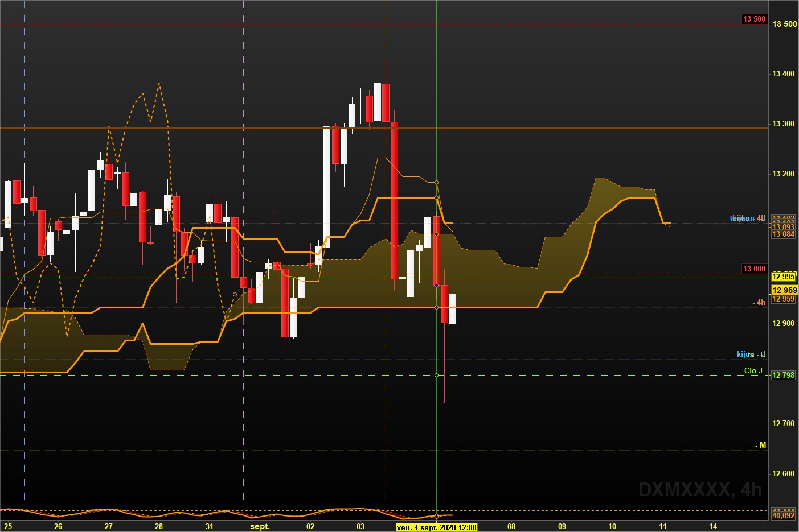Click the 13 400 price axis label
Image resolution: width=799 pixels, height=532 pixels.
[784, 73]
